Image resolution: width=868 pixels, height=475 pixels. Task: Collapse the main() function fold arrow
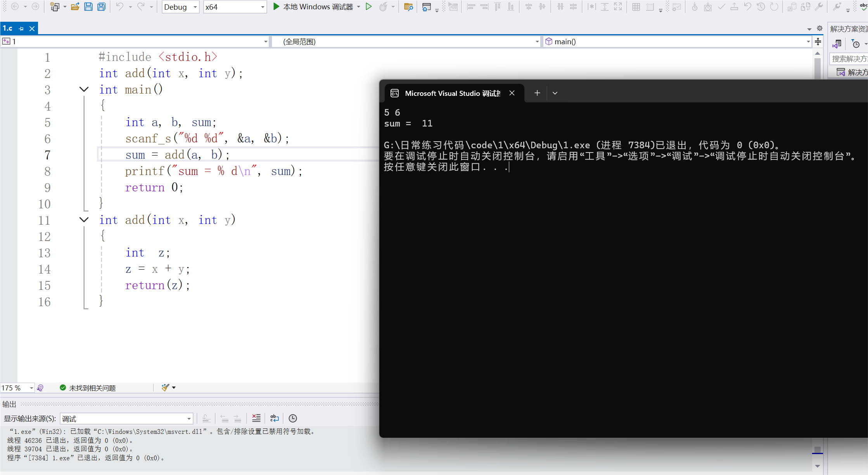[84, 90]
